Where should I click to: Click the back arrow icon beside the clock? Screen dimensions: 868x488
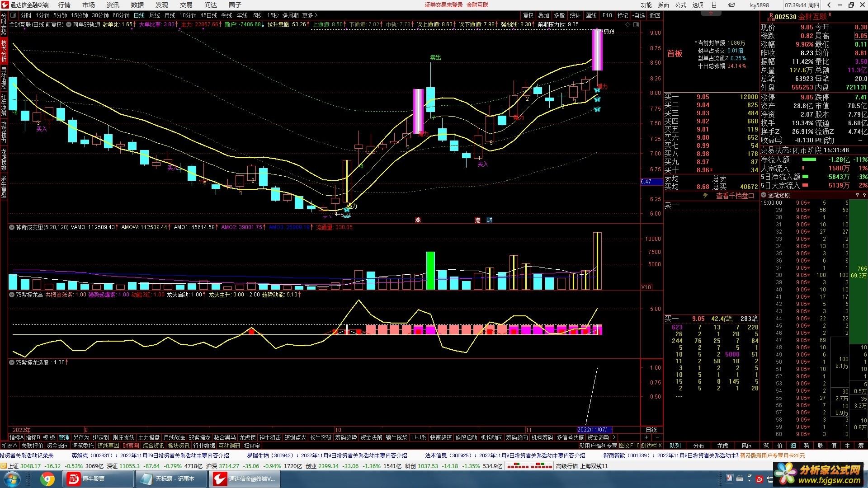(x=829, y=5)
